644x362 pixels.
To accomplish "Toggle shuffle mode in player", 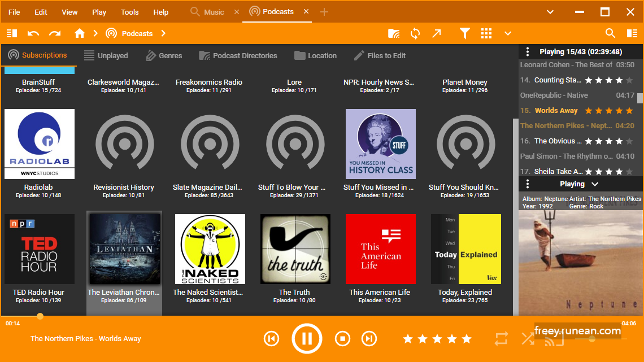I will pos(528,339).
